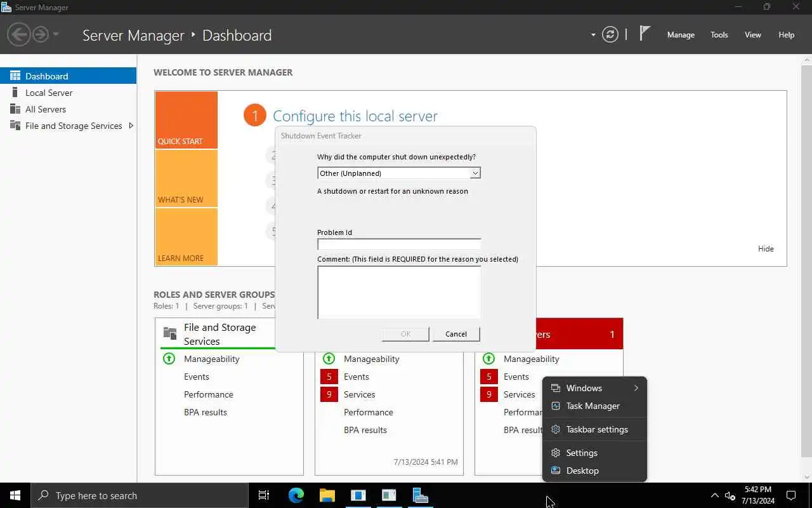Open the Help menu

click(786, 35)
